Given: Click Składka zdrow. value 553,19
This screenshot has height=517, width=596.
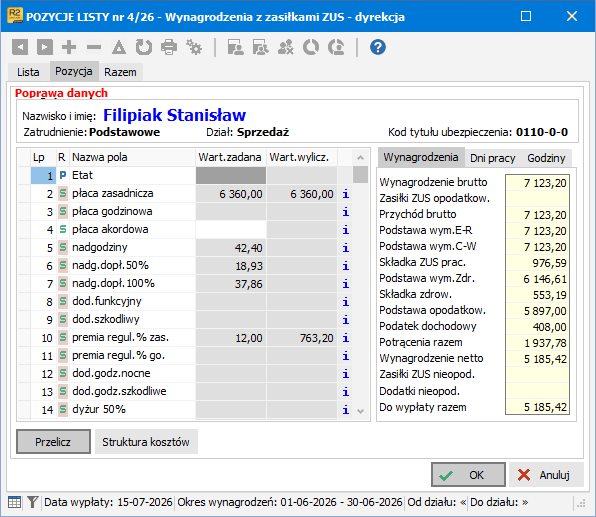Looking at the screenshot, I should pos(537,295).
